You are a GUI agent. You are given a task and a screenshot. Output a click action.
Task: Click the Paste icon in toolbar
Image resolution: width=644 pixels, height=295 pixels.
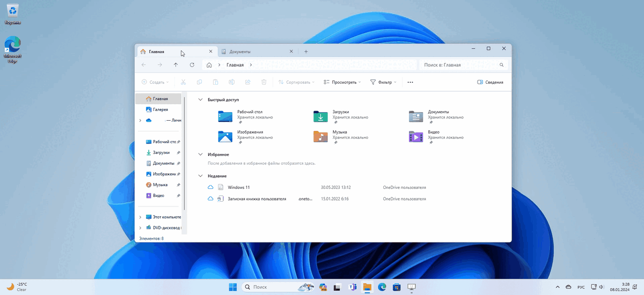(215, 82)
